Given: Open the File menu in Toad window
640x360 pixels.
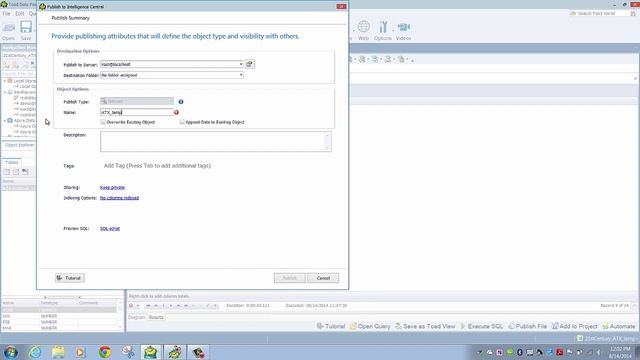Looking at the screenshot, I should tap(7, 13).
